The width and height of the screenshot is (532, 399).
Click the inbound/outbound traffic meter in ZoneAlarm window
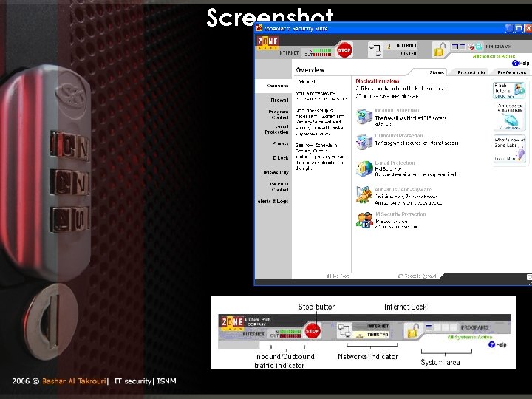tap(319, 52)
